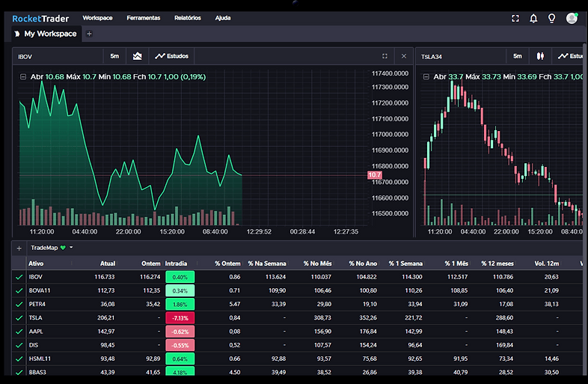Toggle the IBOV row checkmark
Screen dimensions: 588x384
coord(19,278)
